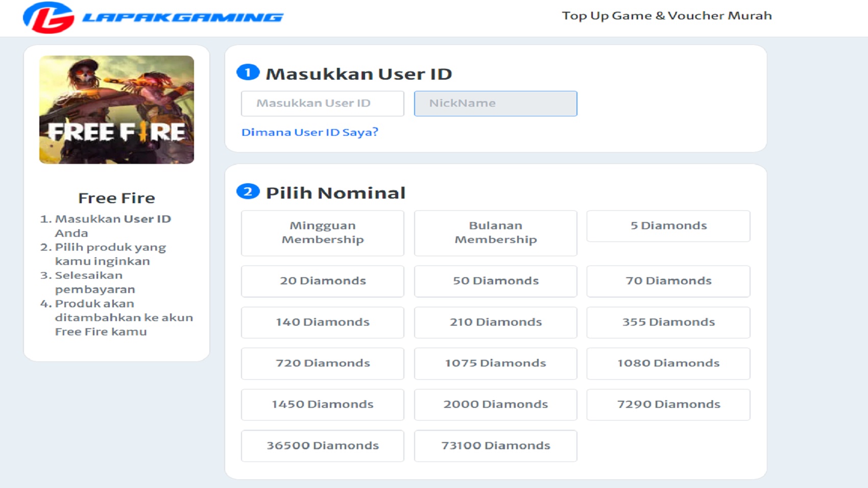868x488 pixels.
Task: Select the 720 Diamonds nominal
Action: tap(322, 363)
